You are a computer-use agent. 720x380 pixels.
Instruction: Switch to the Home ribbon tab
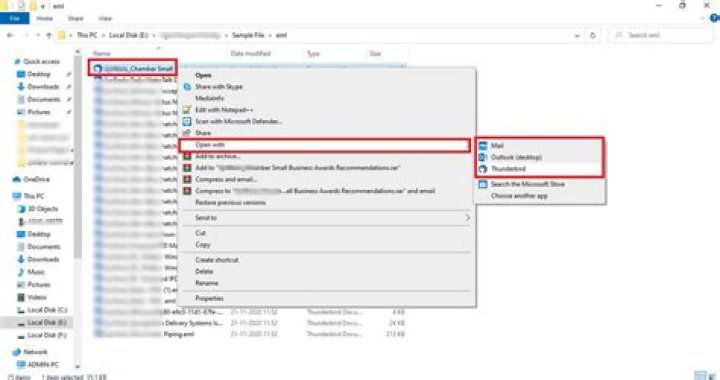coord(45,18)
